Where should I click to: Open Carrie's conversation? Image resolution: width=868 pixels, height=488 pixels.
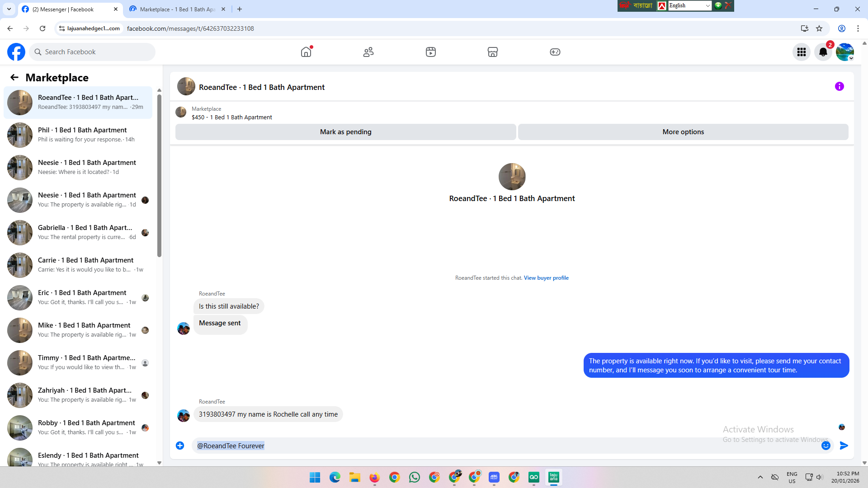pyautogui.click(x=78, y=265)
